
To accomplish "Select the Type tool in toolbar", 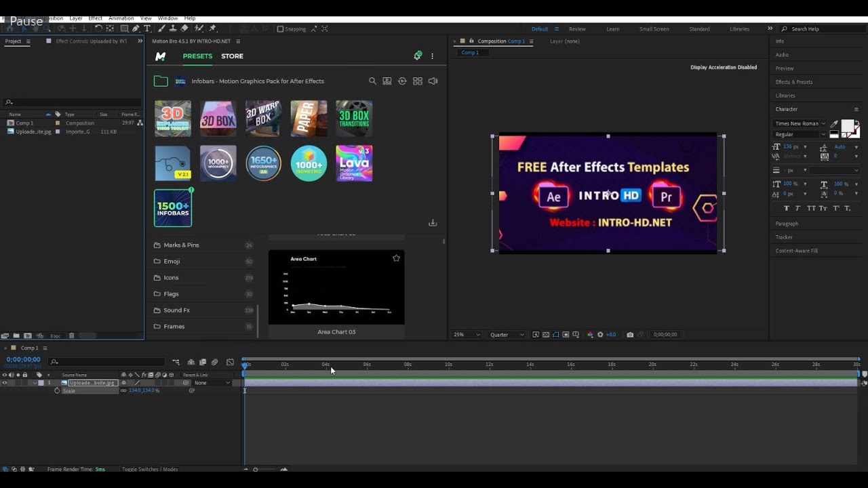I will click(146, 28).
